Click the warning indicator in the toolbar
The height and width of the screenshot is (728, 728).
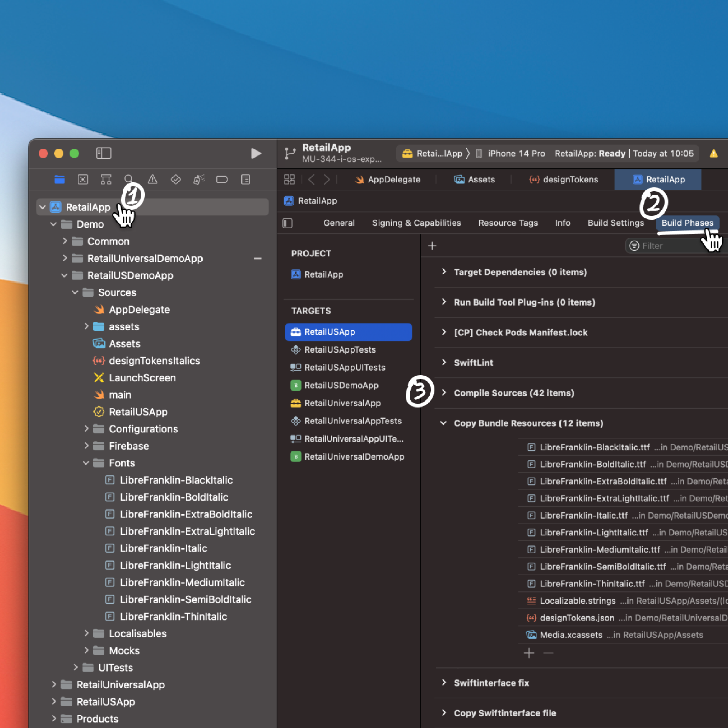715,153
